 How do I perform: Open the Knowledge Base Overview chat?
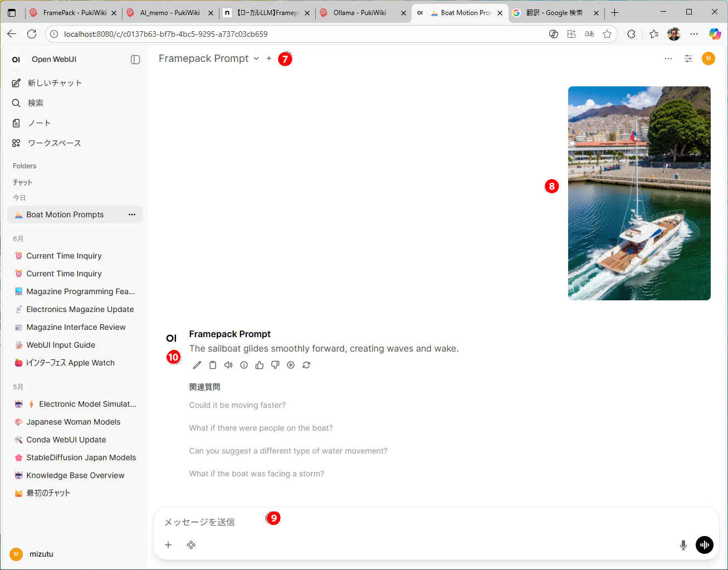click(75, 475)
